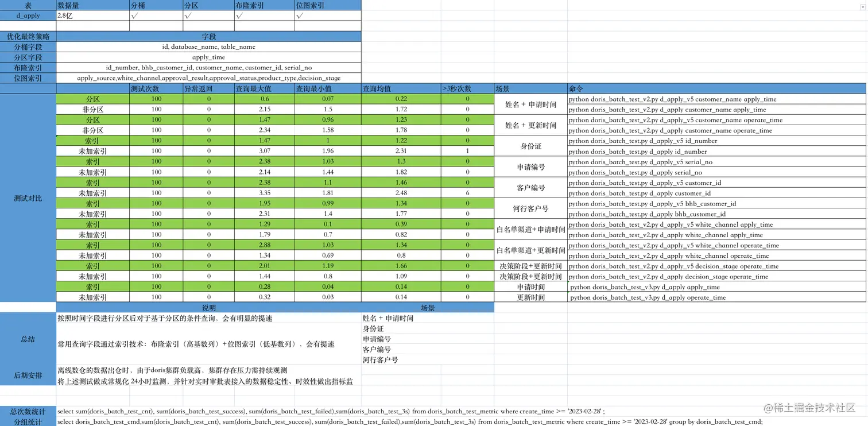
Task: Click the 白名单渠道+申请时间 scenario cell
Action: coord(531,230)
